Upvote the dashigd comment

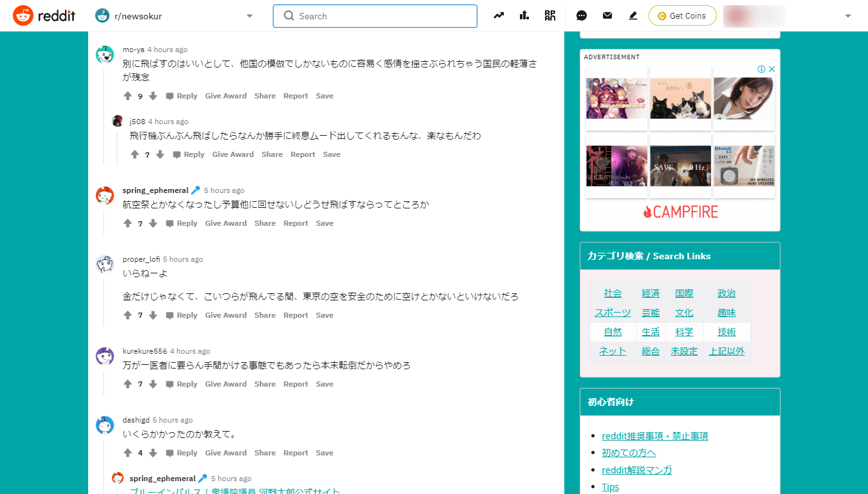coord(127,453)
